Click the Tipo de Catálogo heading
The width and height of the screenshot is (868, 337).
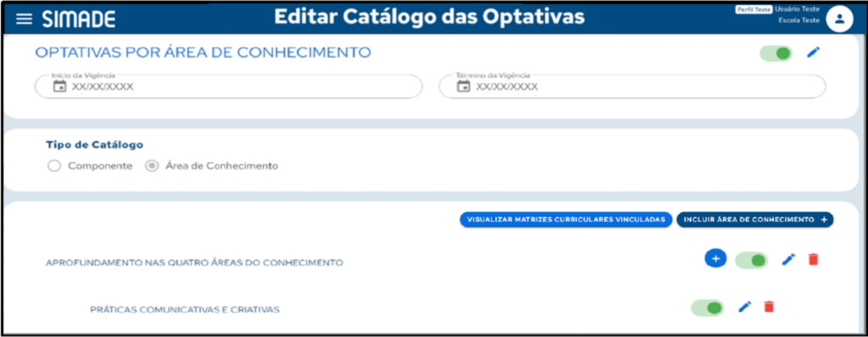(x=95, y=144)
